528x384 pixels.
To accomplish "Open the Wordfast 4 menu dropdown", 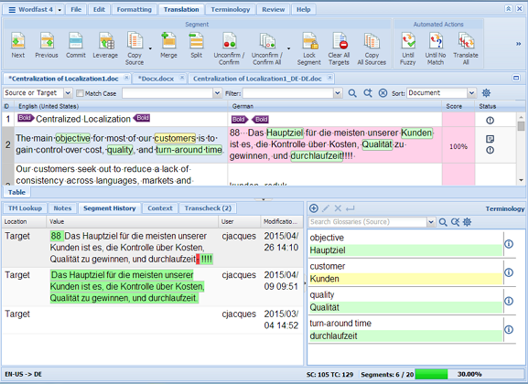I will pyautogui.click(x=60, y=10).
